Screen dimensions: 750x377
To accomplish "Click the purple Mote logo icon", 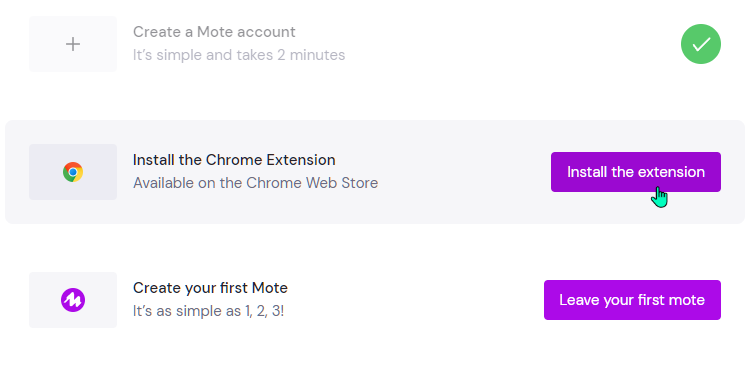I will click(x=73, y=300).
